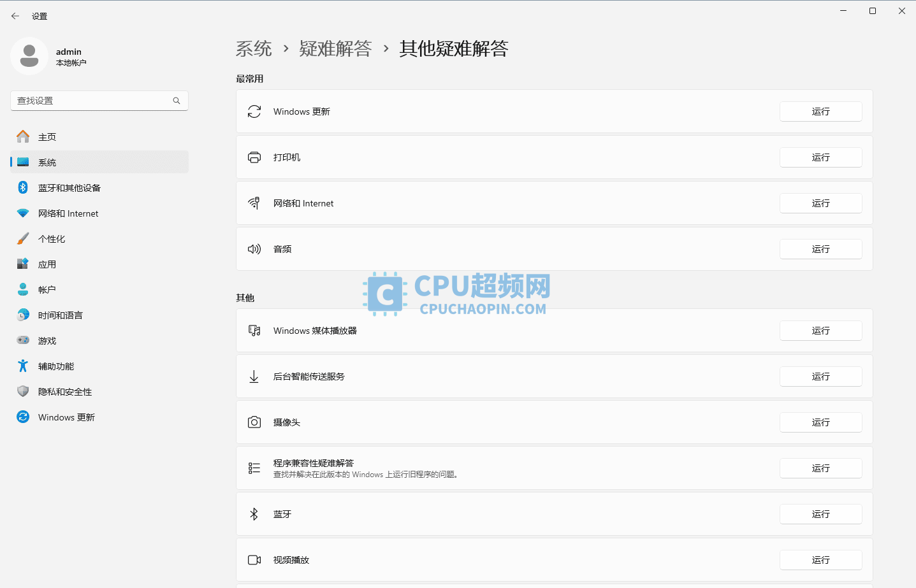Click the camera icon beside 摄像头
This screenshot has width=916, height=588.
254,422
